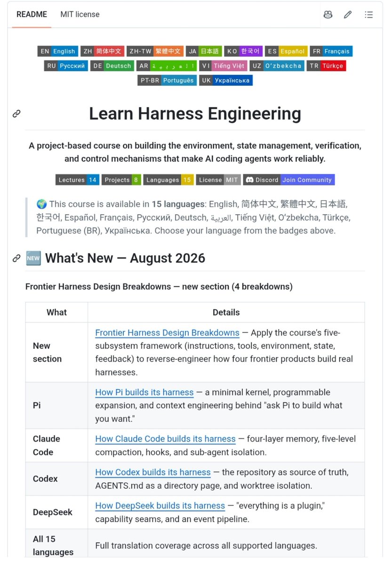Viewport: 392px width, 565px height.
Task: Switch to the MIT license tab
Action: pos(80,15)
